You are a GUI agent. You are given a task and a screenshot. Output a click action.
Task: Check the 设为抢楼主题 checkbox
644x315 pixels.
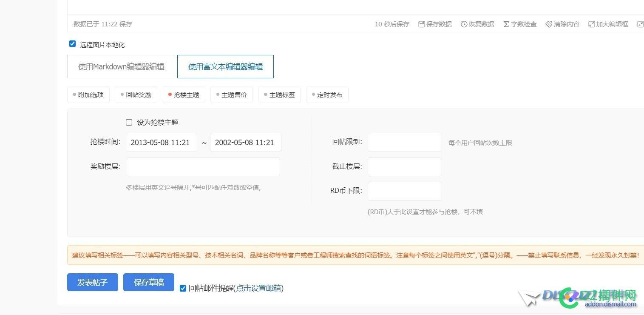pos(129,122)
